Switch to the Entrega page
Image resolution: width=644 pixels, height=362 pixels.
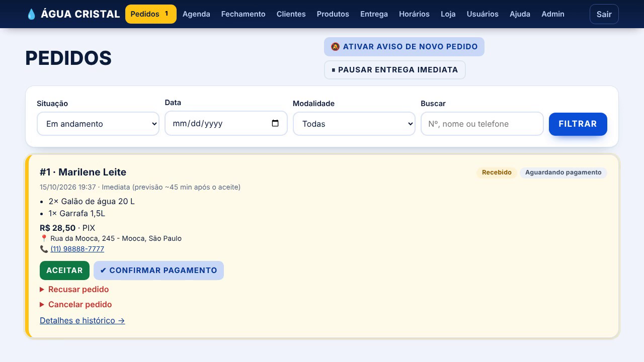[x=374, y=14]
